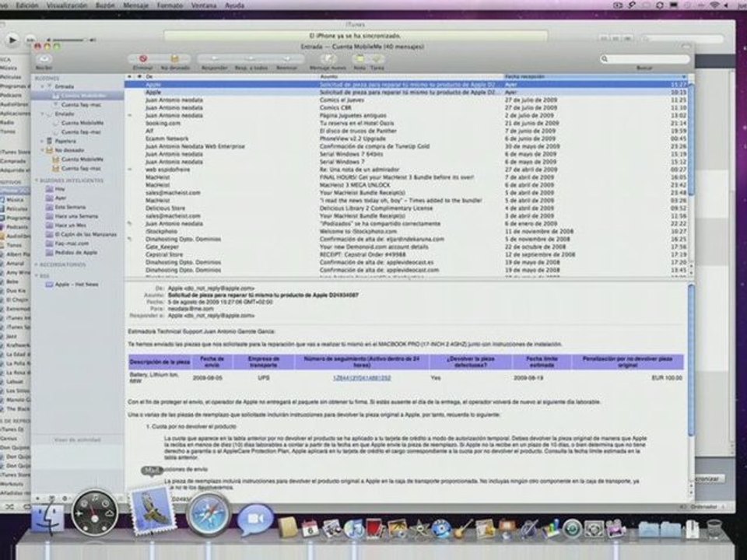Select Cuenta faq-mac under Entrada
Screen dimensions: 747x560
tap(81, 105)
